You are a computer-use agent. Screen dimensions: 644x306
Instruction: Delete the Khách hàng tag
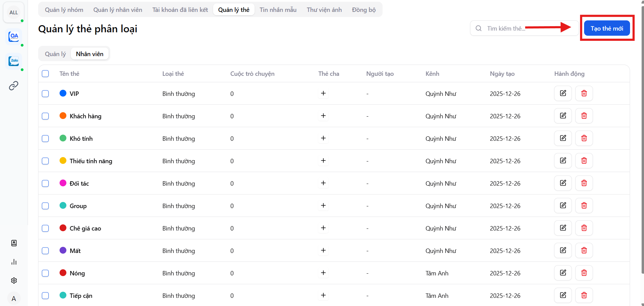pyautogui.click(x=584, y=116)
